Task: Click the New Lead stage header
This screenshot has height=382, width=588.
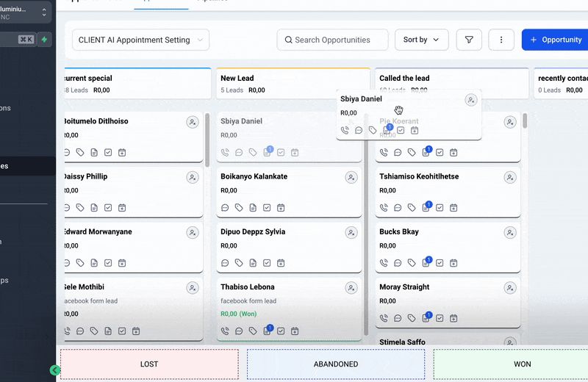Action: pos(293,84)
